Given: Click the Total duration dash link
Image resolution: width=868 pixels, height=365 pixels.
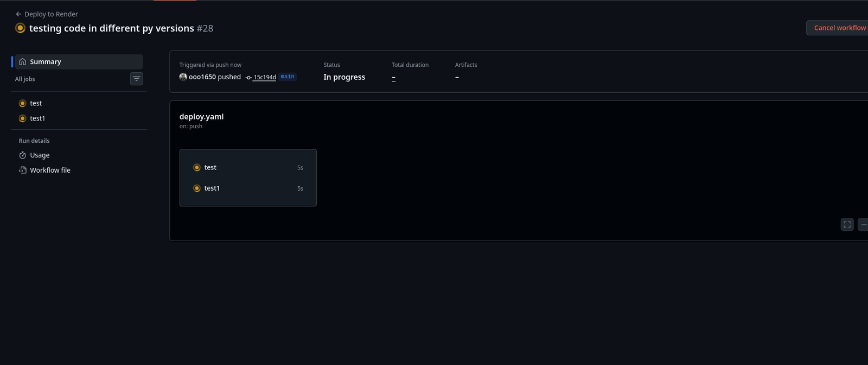Looking at the screenshot, I should click(393, 78).
